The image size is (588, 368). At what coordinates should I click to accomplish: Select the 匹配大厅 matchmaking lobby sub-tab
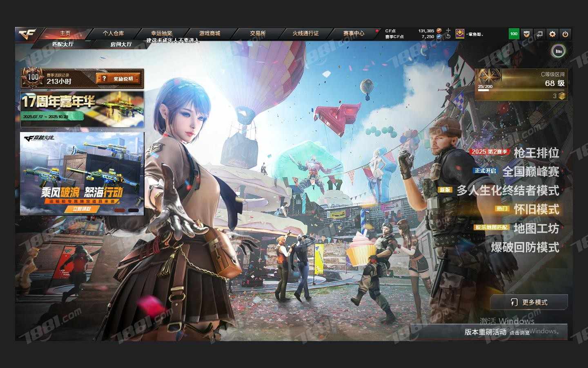(63, 44)
